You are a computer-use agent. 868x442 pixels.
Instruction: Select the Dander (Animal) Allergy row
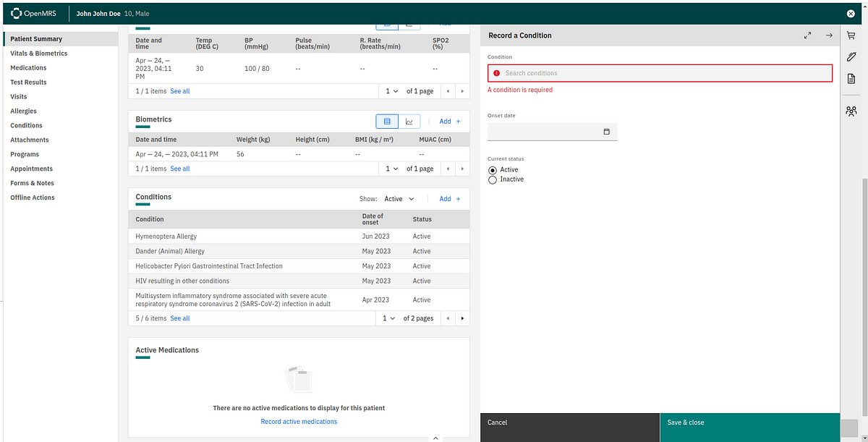pos(299,251)
